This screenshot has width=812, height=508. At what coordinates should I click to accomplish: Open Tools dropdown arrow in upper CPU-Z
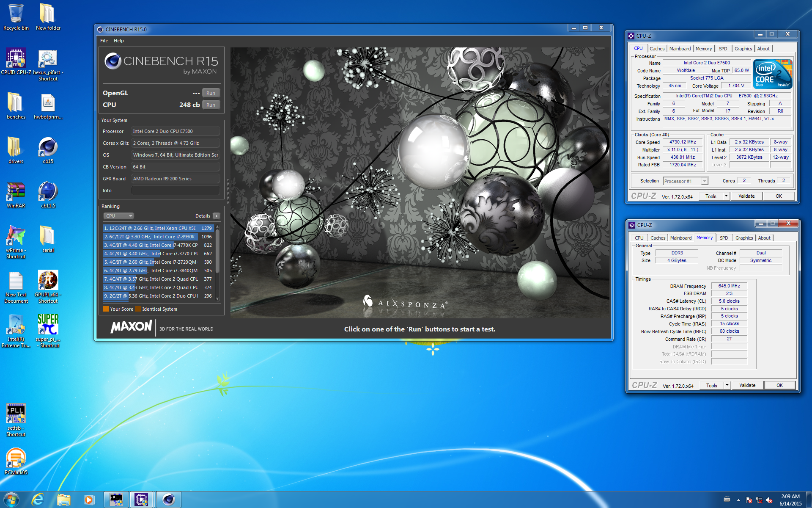(727, 196)
